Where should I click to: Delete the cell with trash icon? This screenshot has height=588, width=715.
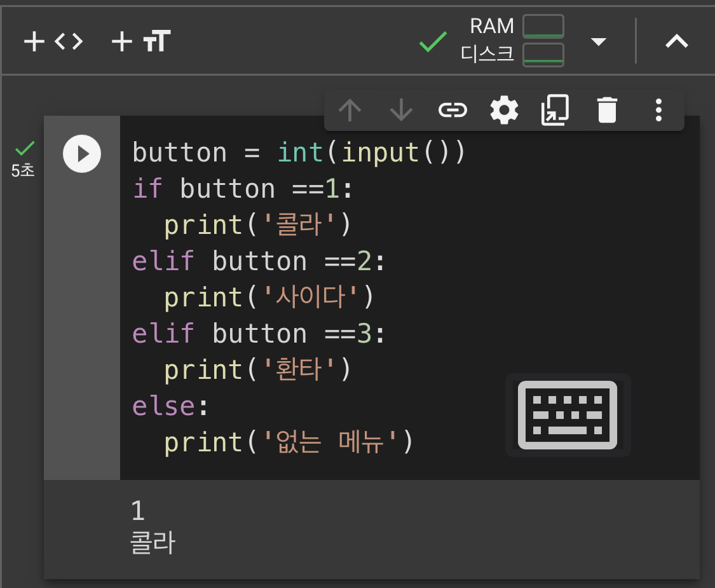[607, 110]
